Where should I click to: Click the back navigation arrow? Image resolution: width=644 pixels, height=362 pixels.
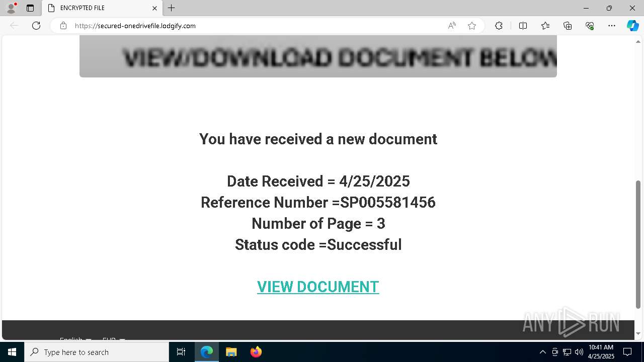click(x=14, y=26)
